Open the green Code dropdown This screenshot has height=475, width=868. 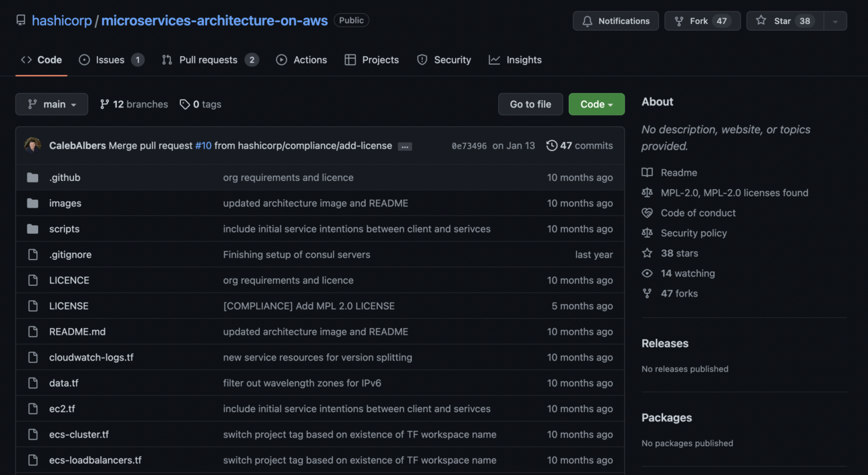tap(596, 104)
